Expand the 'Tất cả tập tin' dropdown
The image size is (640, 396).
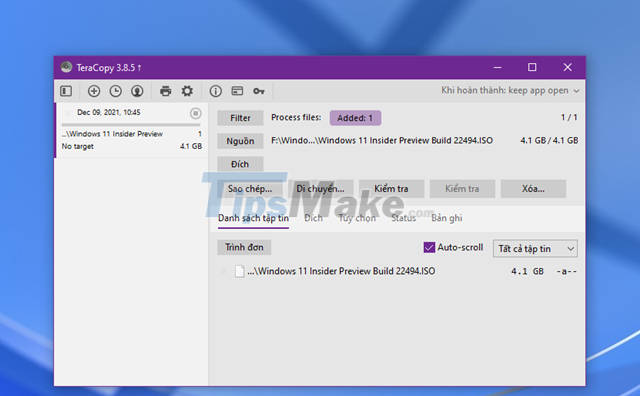(x=535, y=249)
